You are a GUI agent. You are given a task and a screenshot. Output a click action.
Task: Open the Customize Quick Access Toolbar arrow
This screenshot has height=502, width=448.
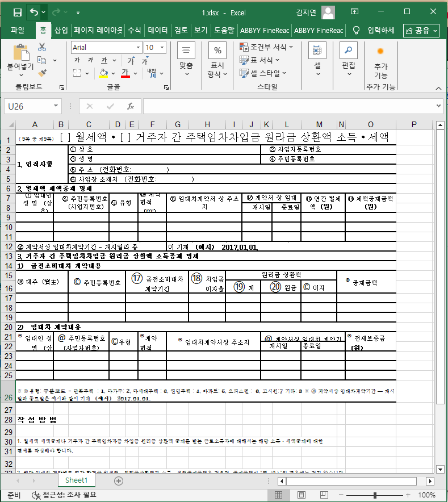[78, 12]
